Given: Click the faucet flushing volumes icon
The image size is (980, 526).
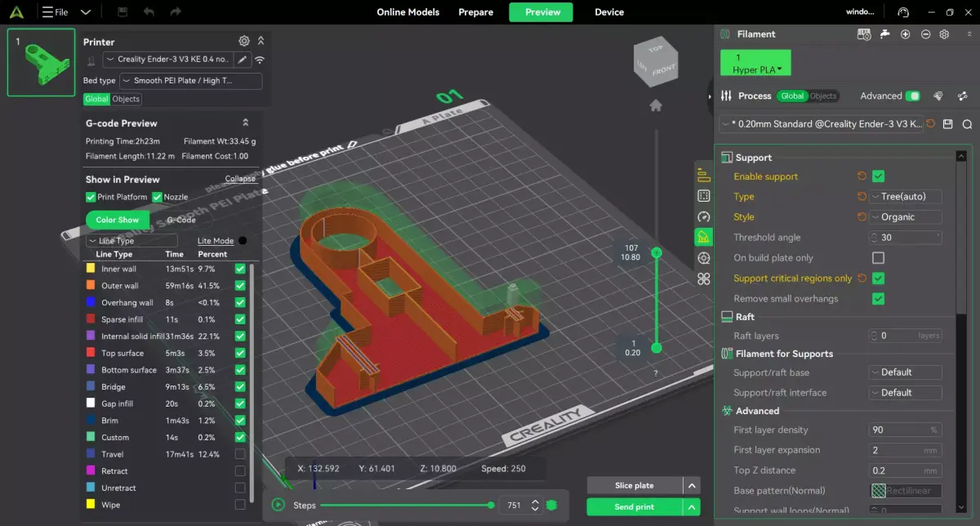Looking at the screenshot, I should pyautogui.click(x=885, y=34).
